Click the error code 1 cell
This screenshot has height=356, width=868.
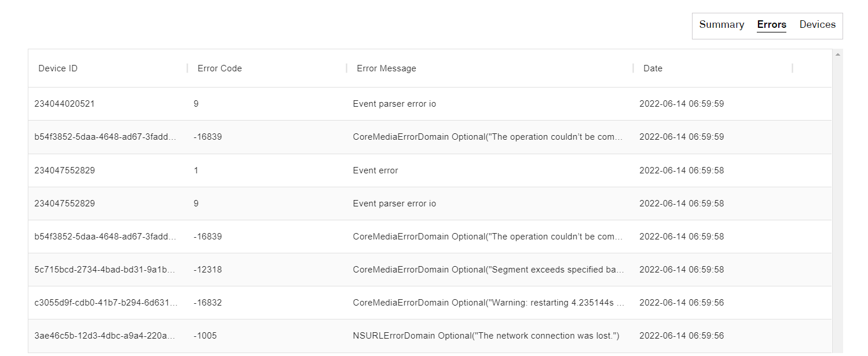[x=196, y=170]
